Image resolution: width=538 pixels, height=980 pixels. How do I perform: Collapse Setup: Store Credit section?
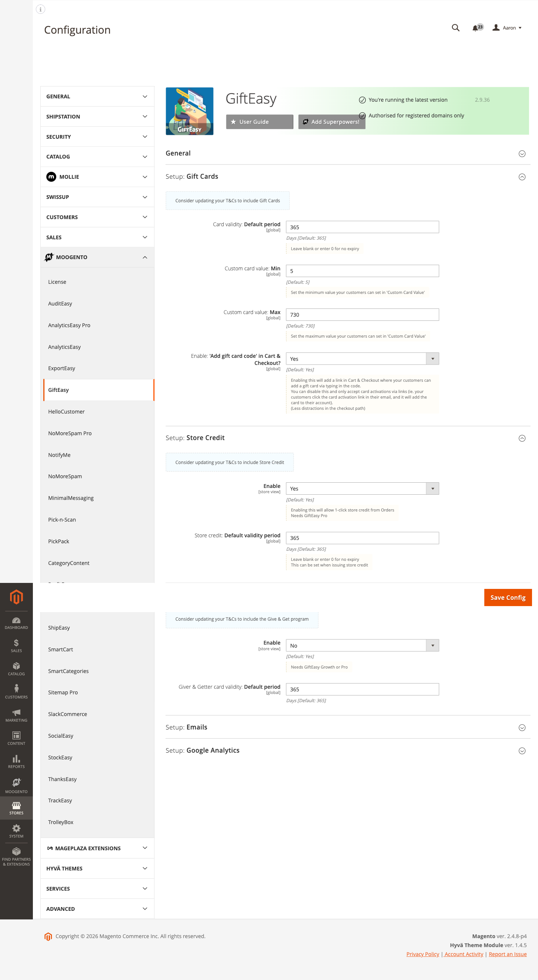click(x=348, y=438)
